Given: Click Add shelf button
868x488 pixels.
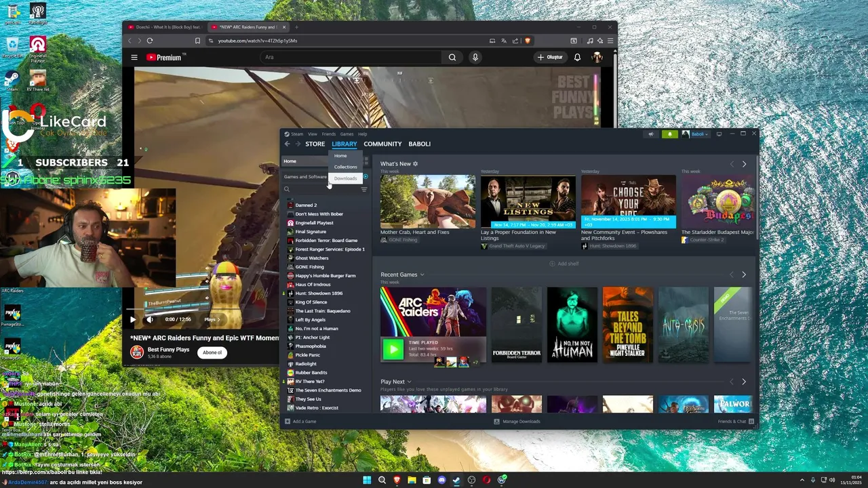Looking at the screenshot, I should click(564, 264).
